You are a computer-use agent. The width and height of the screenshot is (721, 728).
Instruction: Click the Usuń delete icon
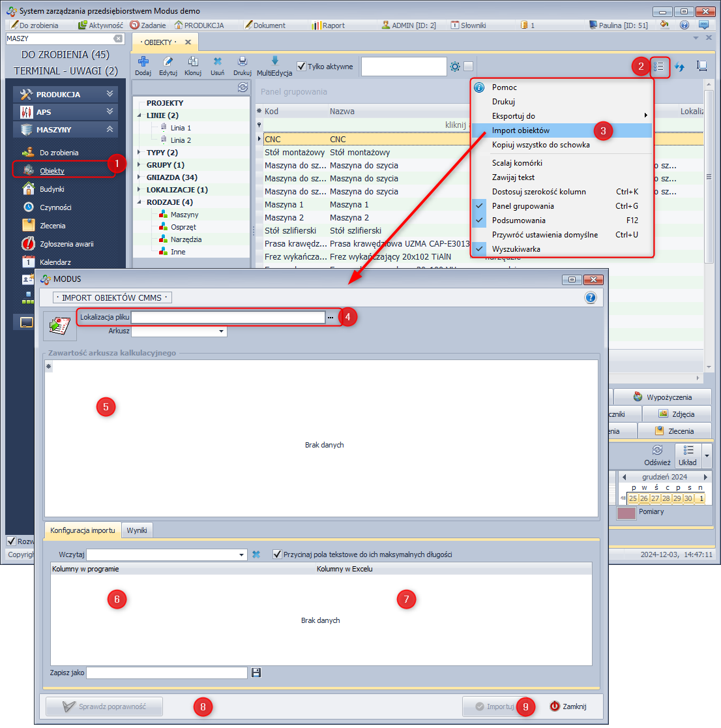click(218, 62)
